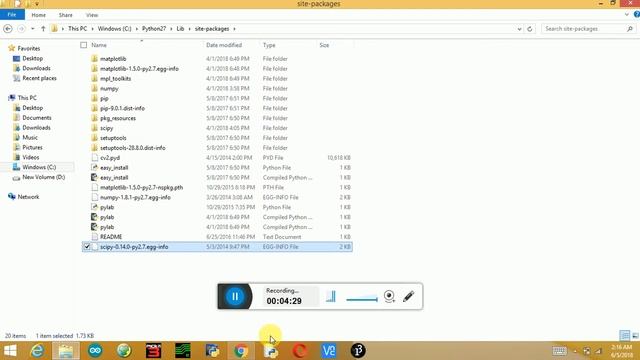Select the mpl_toolkits folder icon

tap(95, 78)
